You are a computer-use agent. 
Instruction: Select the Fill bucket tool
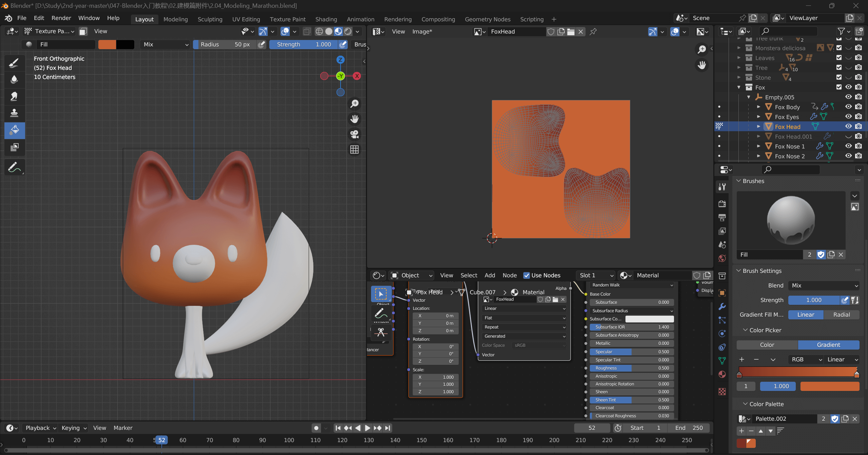pyautogui.click(x=14, y=130)
